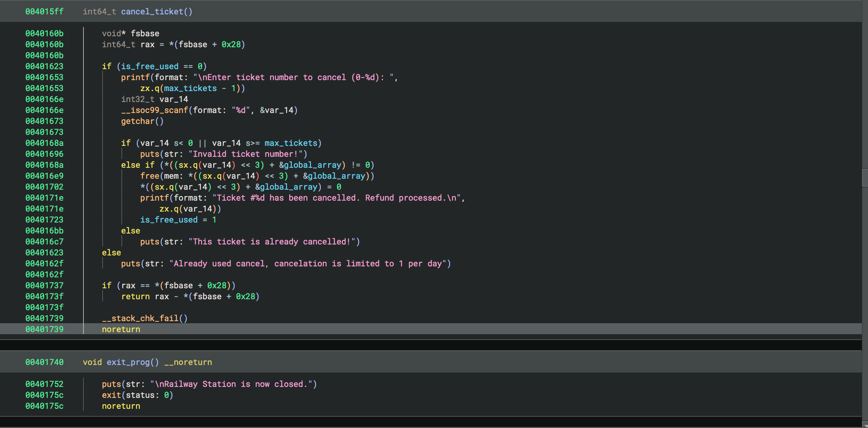868x428 pixels.
Task: Select is_free_used in the assignment to 1
Action: [169, 220]
